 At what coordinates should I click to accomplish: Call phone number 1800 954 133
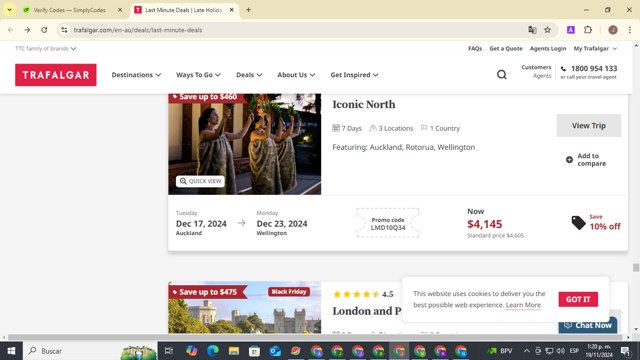pyautogui.click(x=594, y=69)
